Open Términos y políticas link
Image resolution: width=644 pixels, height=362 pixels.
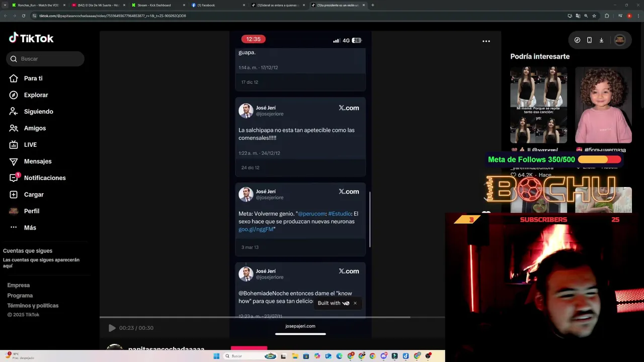pyautogui.click(x=33, y=306)
